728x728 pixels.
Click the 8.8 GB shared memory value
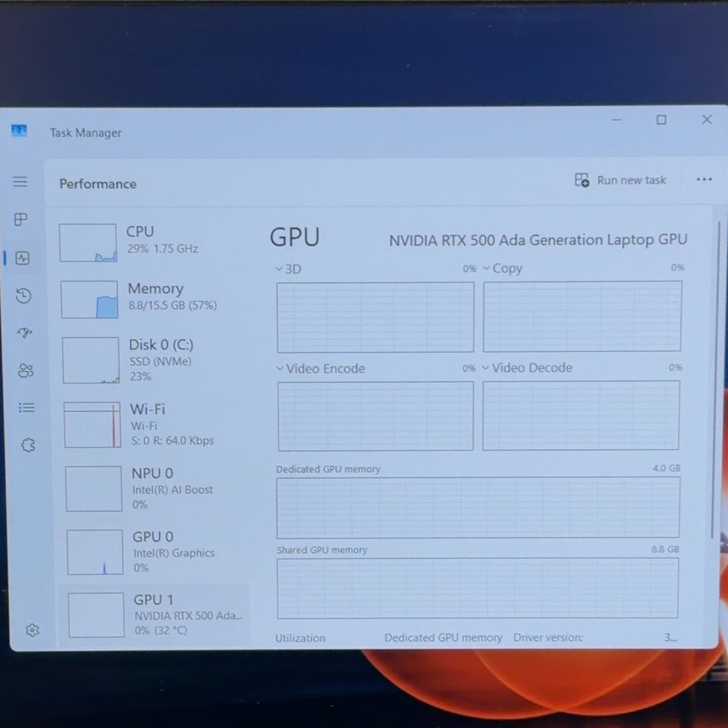(x=665, y=550)
